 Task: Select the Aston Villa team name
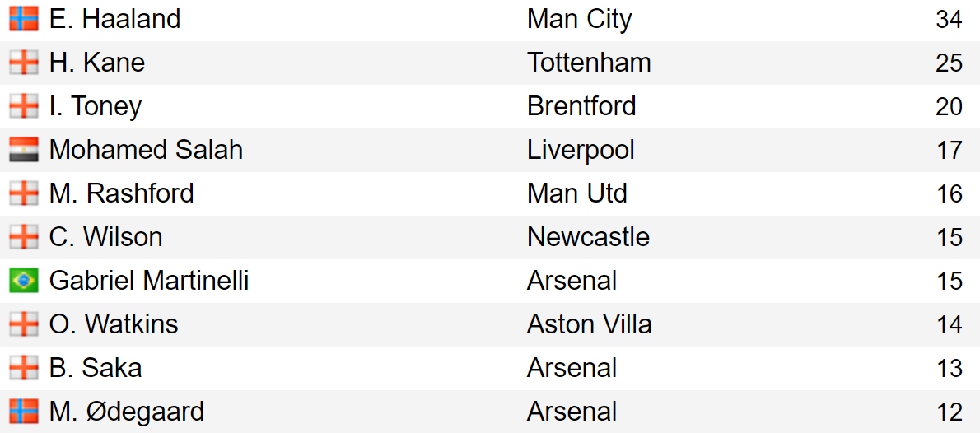coord(590,324)
